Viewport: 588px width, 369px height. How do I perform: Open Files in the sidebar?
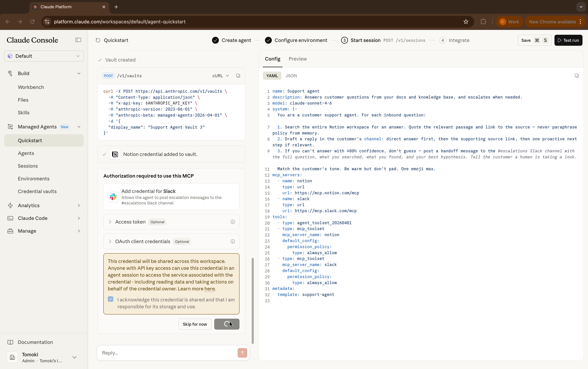click(x=23, y=100)
